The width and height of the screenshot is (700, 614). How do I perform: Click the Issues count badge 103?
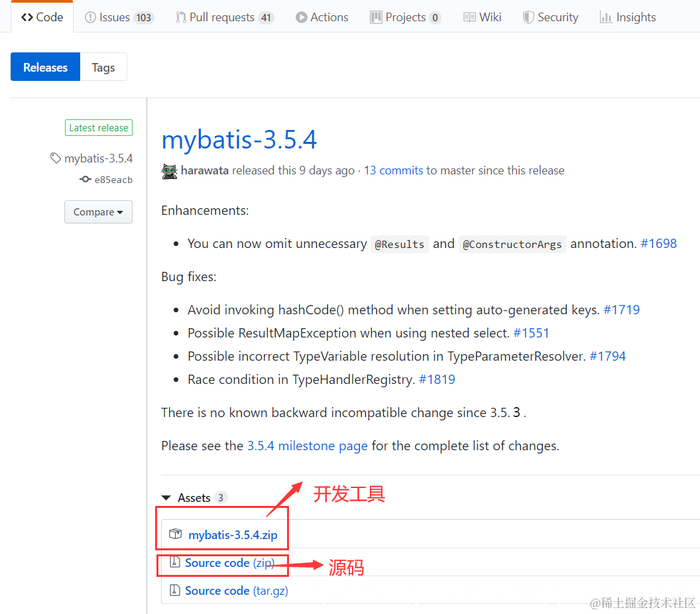coord(144,17)
